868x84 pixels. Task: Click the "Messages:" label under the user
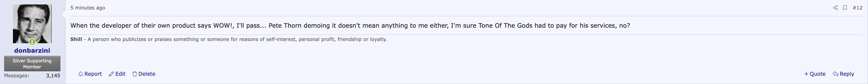17,76
